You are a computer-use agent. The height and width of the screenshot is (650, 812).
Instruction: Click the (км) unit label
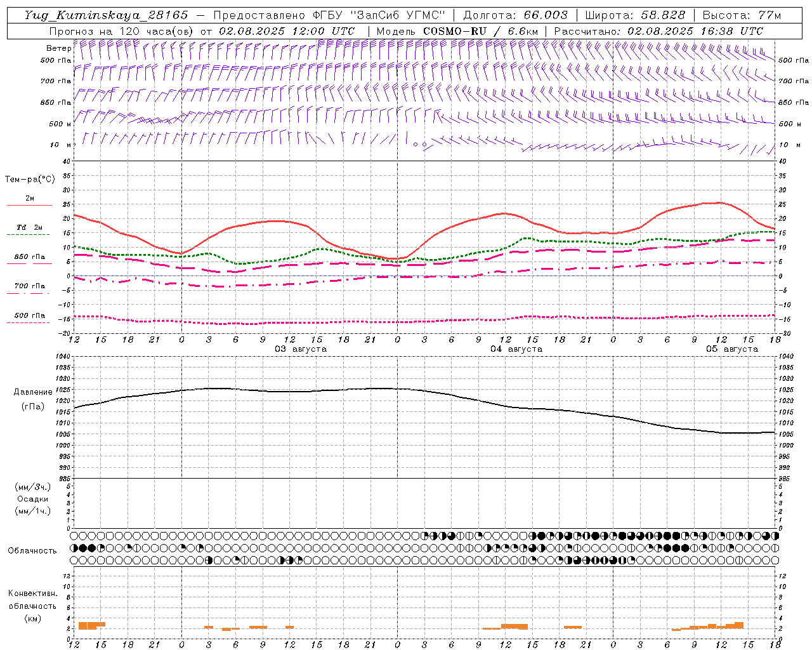click(x=32, y=618)
